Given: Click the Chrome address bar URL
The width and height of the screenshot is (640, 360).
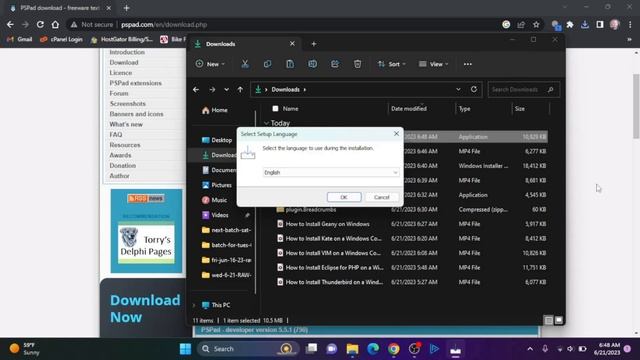Looking at the screenshot, I should (x=164, y=24).
